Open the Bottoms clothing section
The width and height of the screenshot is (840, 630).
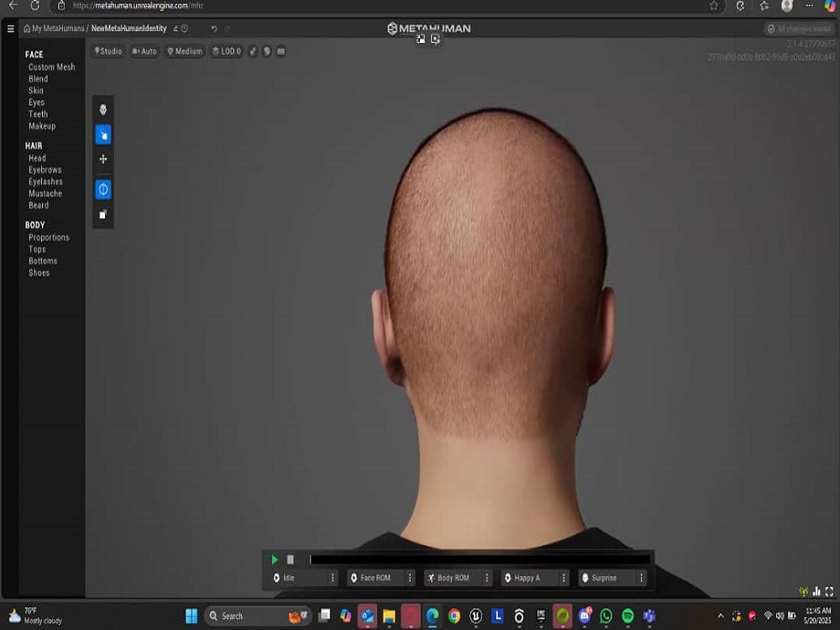click(x=43, y=261)
